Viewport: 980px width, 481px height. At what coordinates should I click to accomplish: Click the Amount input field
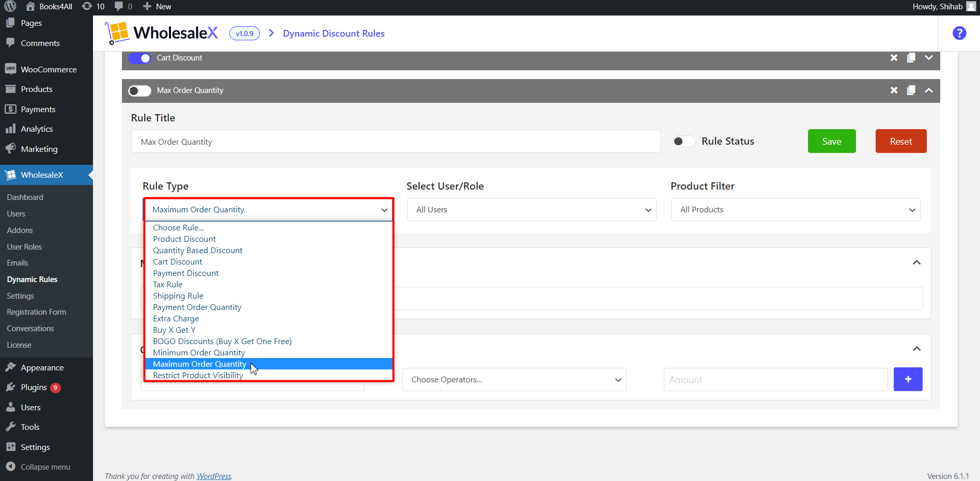(x=775, y=380)
